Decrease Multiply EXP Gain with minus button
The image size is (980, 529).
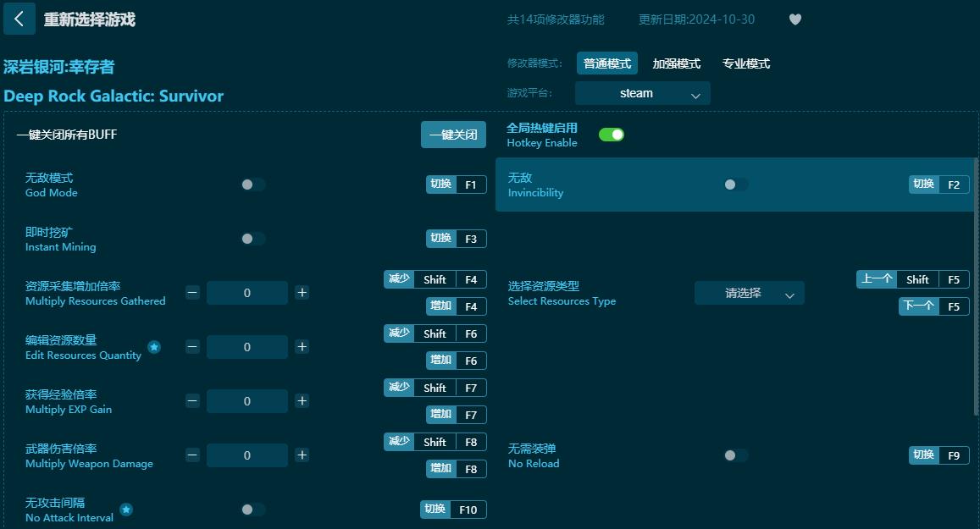tap(192, 401)
